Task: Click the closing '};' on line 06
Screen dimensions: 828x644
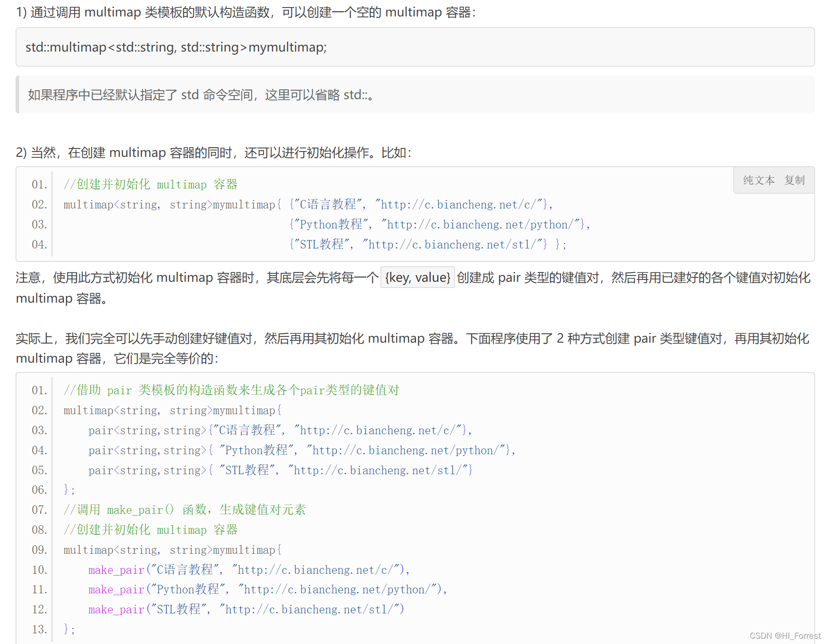Action: [69, 490]
